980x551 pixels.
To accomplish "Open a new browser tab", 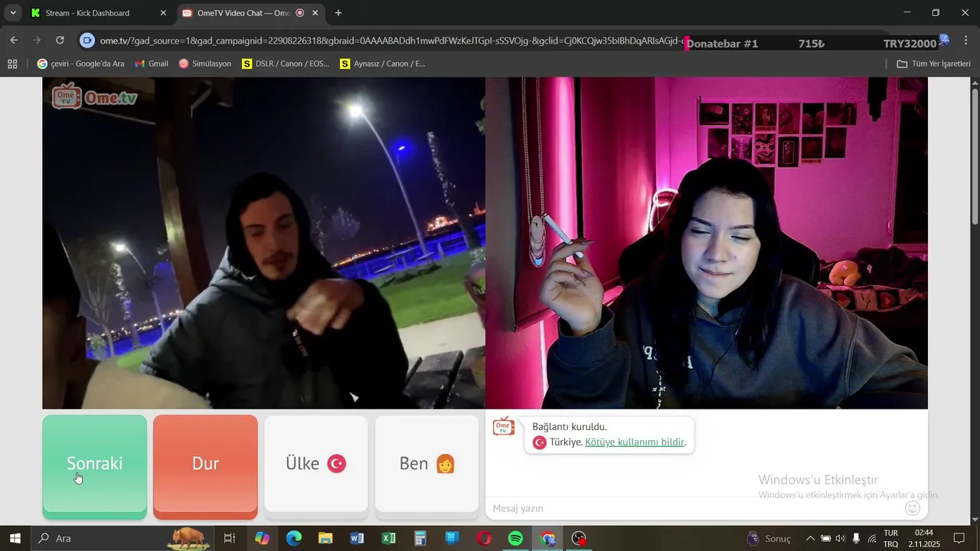I will tap(338, 13).
